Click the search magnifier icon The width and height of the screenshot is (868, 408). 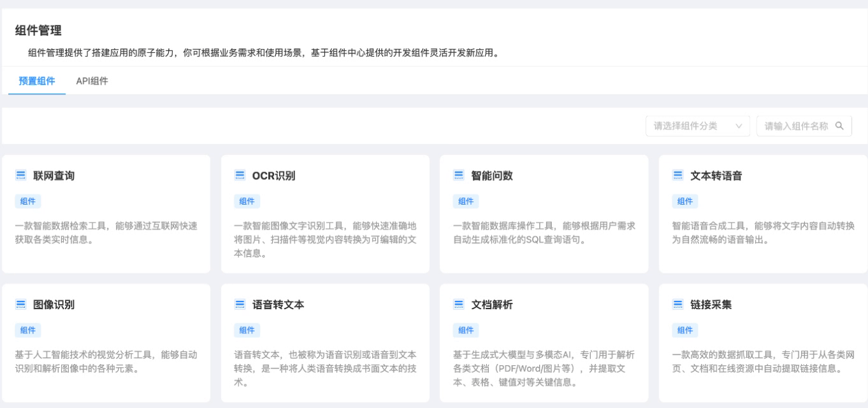[839, 126]
